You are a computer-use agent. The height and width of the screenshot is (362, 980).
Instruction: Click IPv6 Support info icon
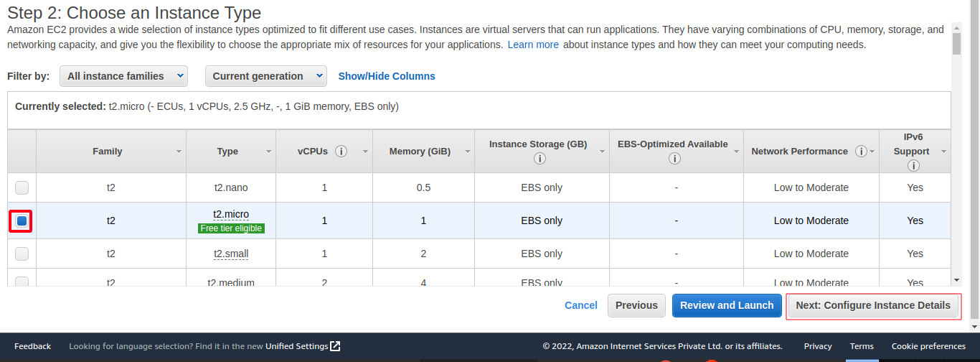coord(914,166)
